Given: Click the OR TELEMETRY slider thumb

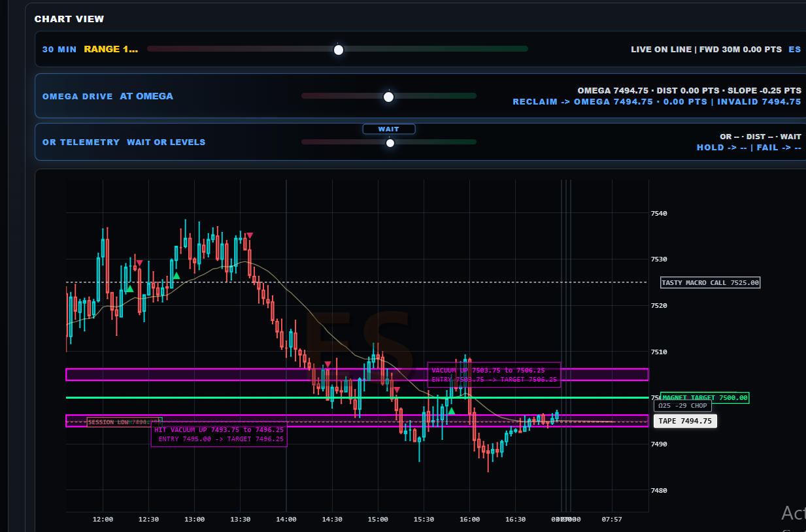Looking at the screenshot, I should click(x=390, y=142).
